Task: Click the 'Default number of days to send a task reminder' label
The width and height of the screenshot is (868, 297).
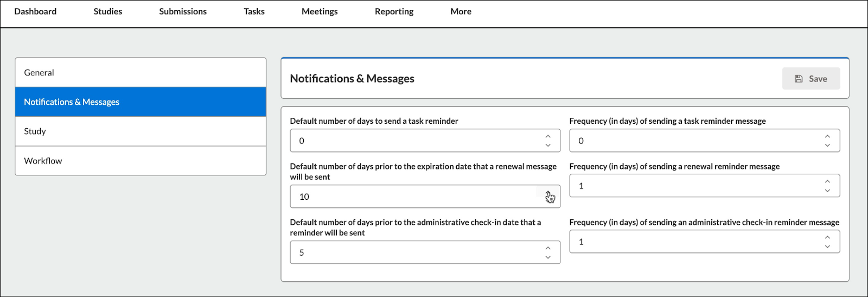Action: coord(374,121)
